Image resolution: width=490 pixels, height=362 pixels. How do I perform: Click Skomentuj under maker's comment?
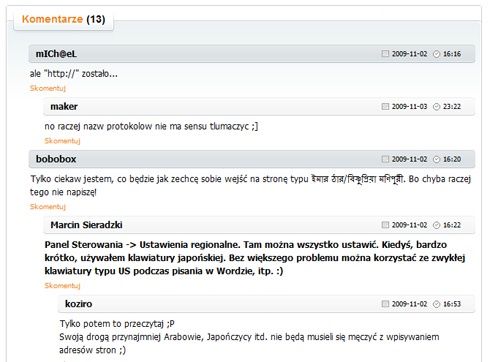[x=62, y=141]
